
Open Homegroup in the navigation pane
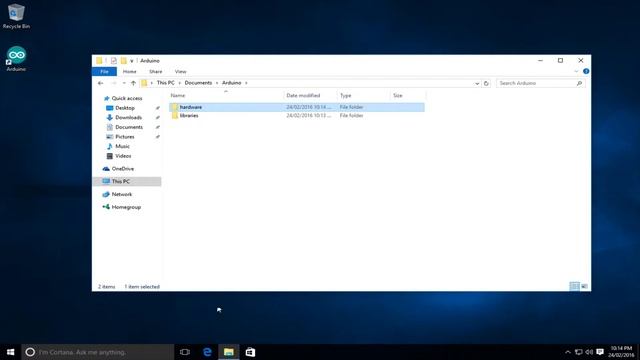point(126,207)
